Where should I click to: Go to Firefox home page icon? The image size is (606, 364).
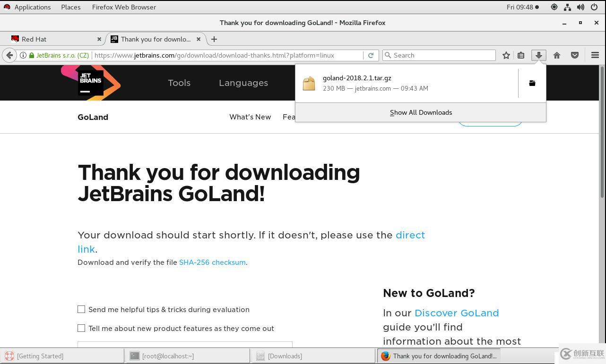pos(557,55)
